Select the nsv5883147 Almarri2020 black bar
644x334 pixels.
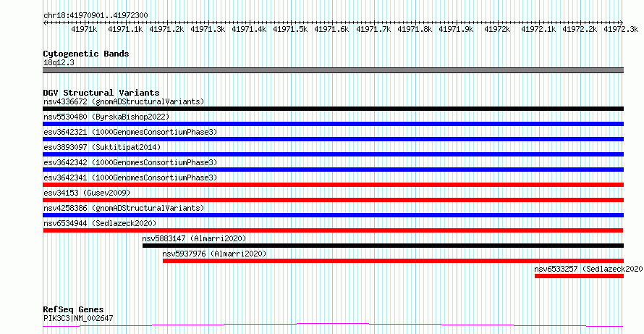tap(383, 246)
